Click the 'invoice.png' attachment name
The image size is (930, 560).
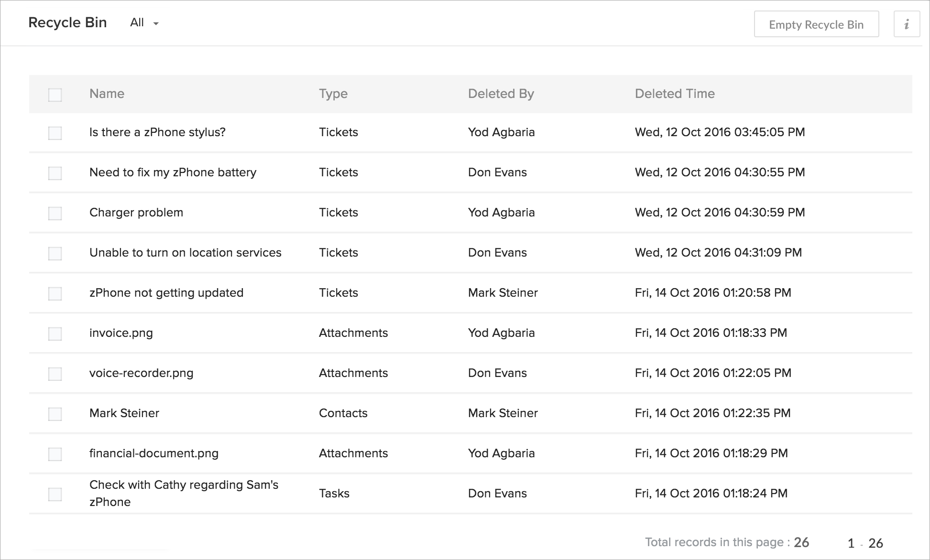tap(121, 333)
